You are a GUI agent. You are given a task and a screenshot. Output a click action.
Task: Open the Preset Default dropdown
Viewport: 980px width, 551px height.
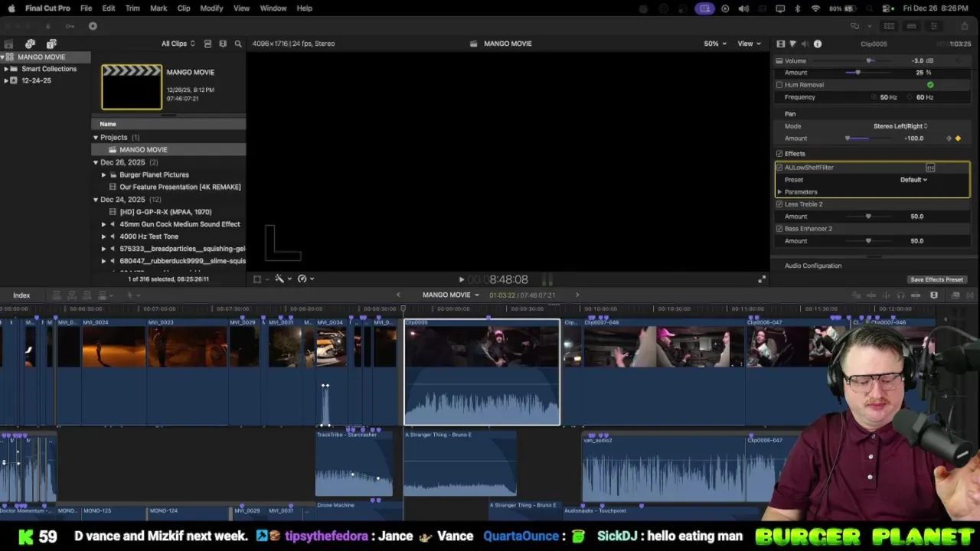(913, 180)
